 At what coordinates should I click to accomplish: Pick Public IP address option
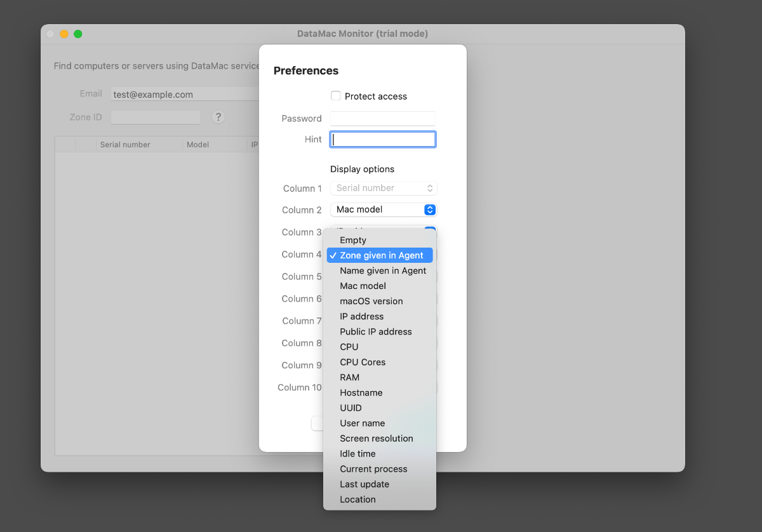(x=380, y=331)
